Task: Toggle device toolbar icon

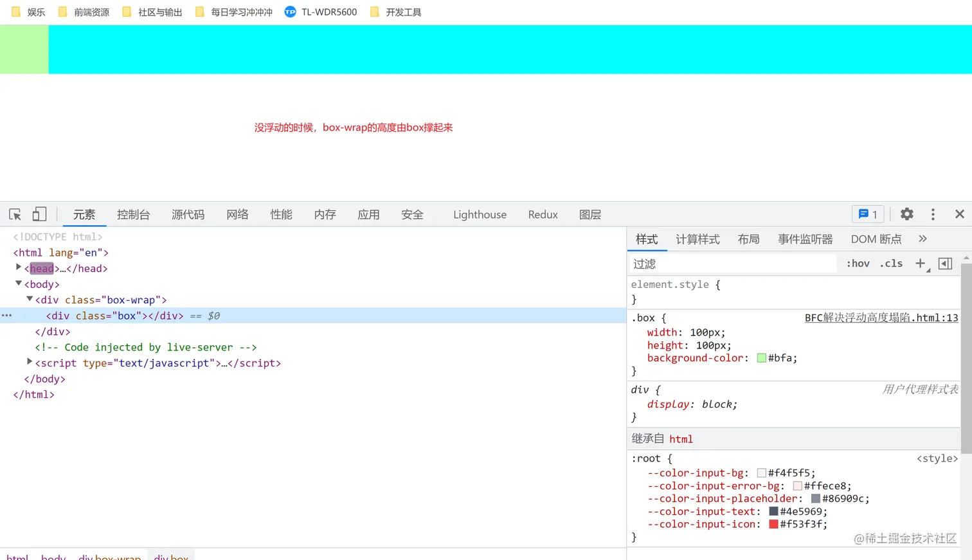Action: click(40, 214)
